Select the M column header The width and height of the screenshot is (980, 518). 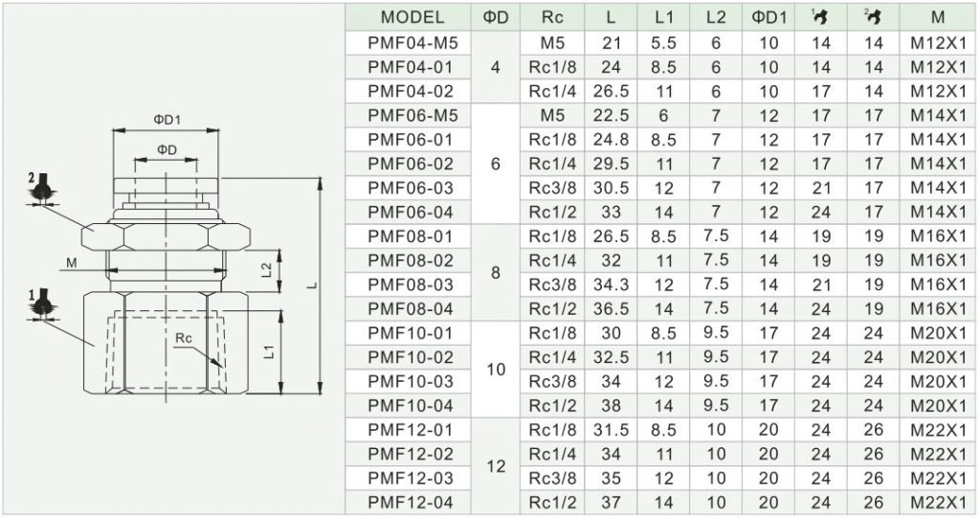coord(938,17)
